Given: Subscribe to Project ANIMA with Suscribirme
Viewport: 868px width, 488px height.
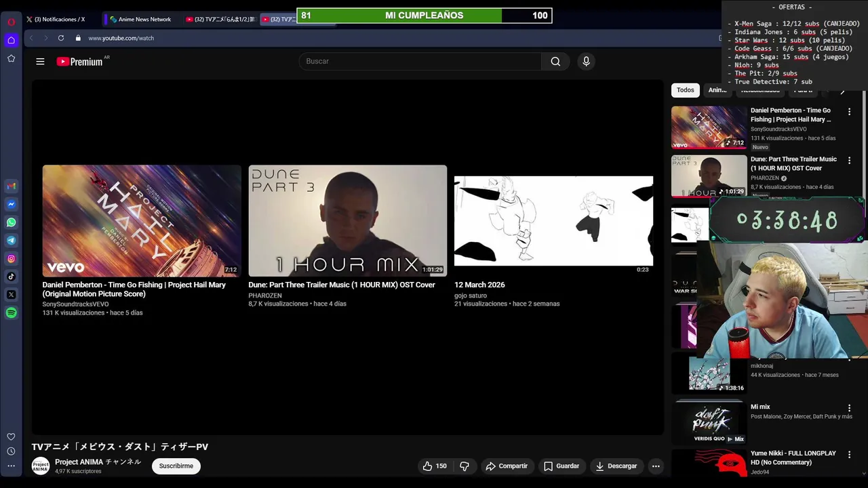Looking at the screenshot, I should pyautogui.click(x=176, y=466).
